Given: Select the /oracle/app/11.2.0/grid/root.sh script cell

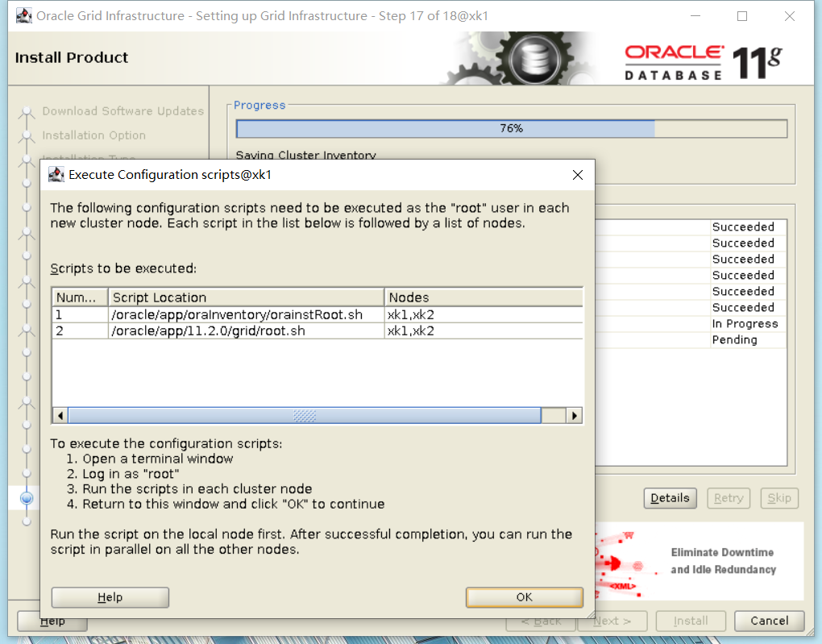Looking at the screenshot, I should [x=247, y=331].
